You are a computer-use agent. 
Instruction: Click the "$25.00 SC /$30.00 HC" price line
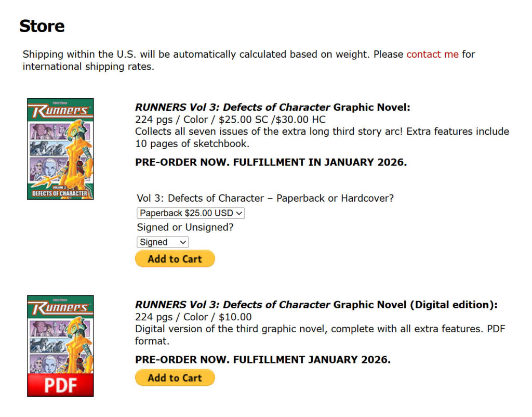[230, 120]
